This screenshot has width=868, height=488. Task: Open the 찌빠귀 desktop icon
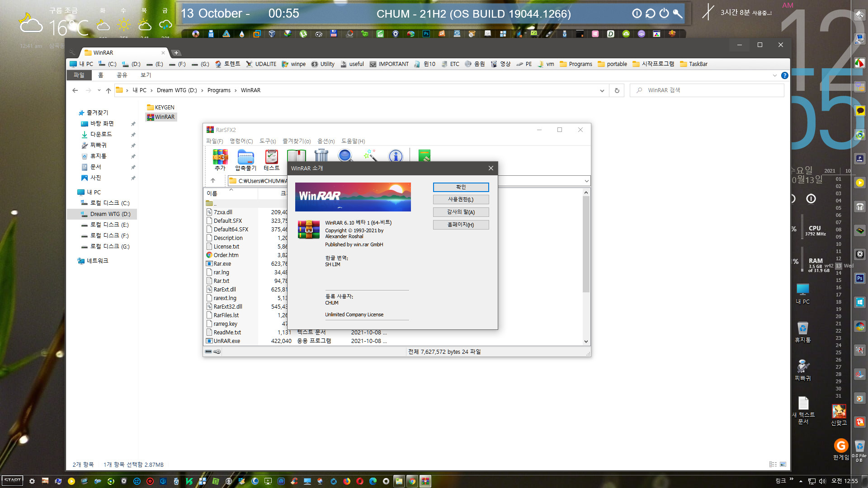click(x=803, y=370)
